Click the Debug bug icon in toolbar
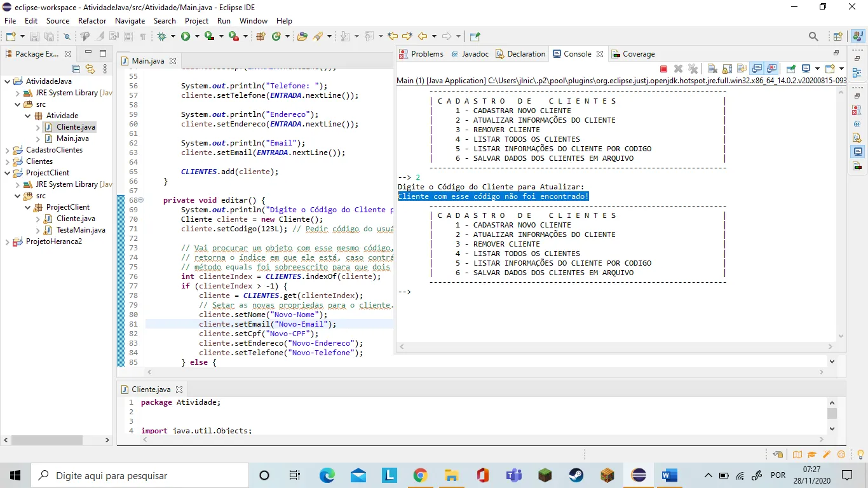Viewport: 868px width, 488px height. (x=162, y=37)
